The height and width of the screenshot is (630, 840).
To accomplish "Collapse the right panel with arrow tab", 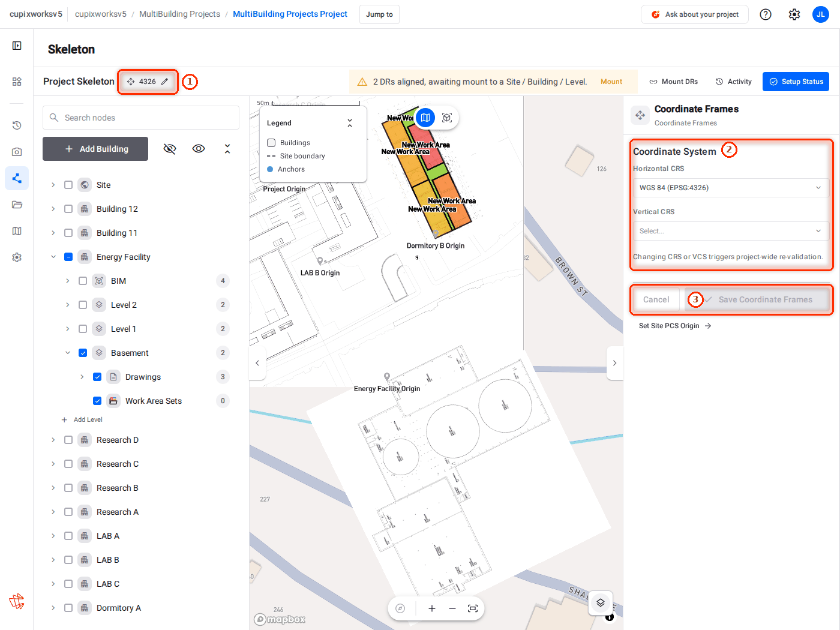I will click(x=614, y=363).
